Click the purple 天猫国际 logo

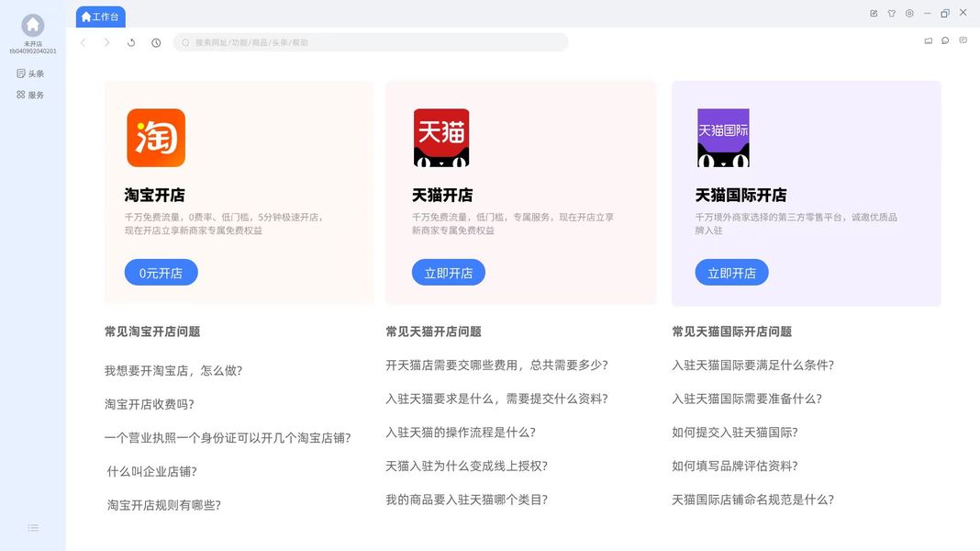coord(723,138)
